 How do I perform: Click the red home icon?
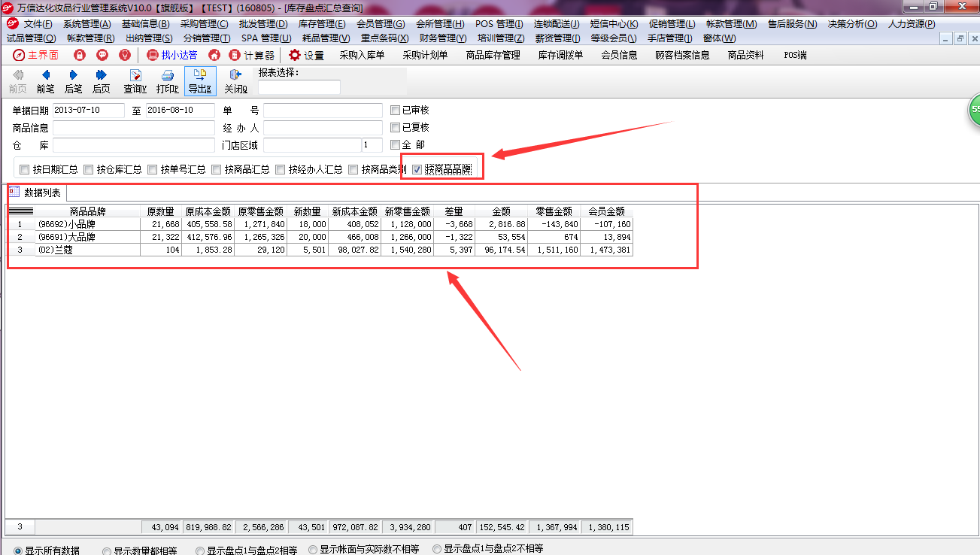[214, 55]
